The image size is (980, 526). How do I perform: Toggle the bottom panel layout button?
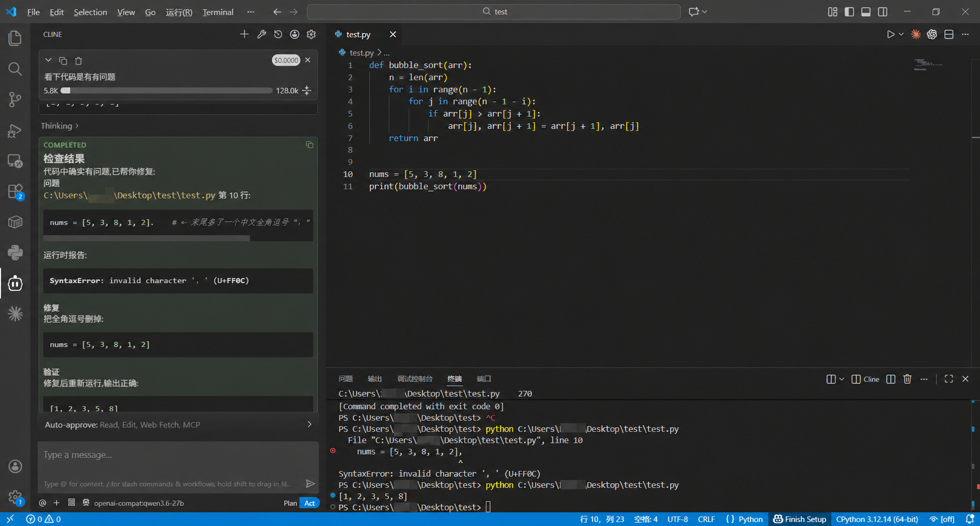[x=866, y=11]
